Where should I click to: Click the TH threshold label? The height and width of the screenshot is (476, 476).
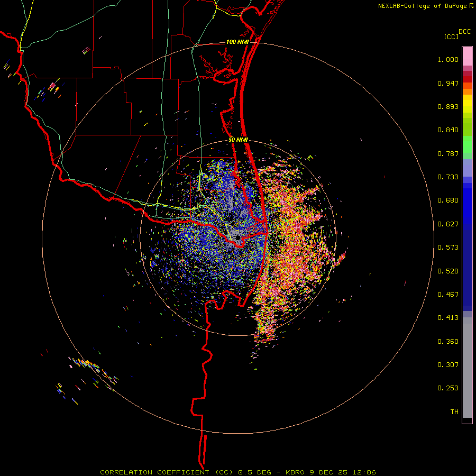tap(454, 412)
